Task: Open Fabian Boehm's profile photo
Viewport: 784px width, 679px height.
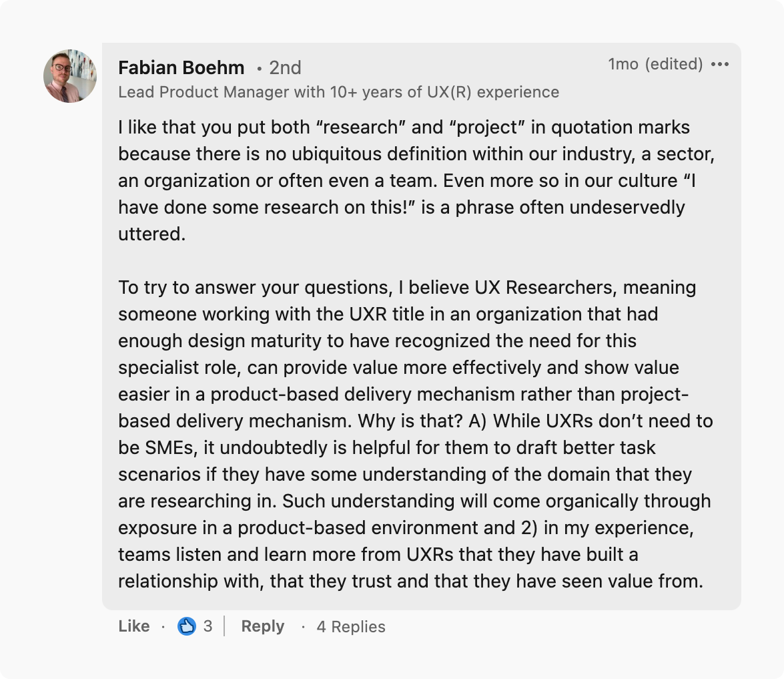Action: coord(70,75)
